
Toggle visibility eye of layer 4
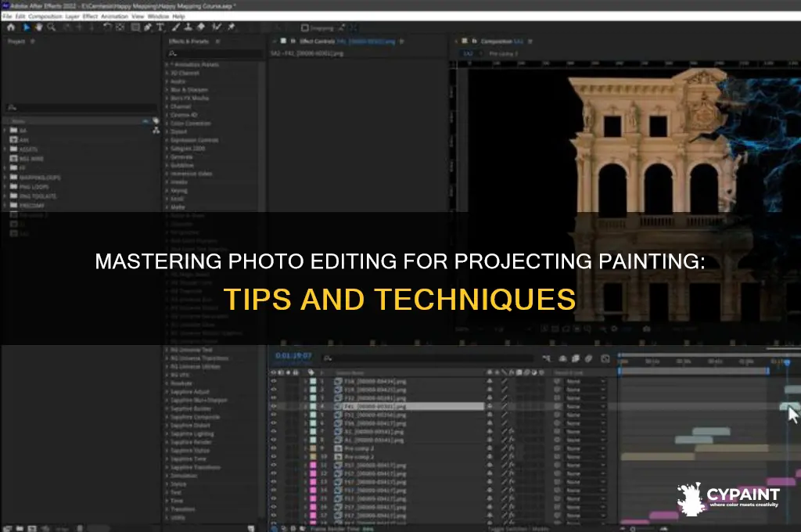point(274,406)
